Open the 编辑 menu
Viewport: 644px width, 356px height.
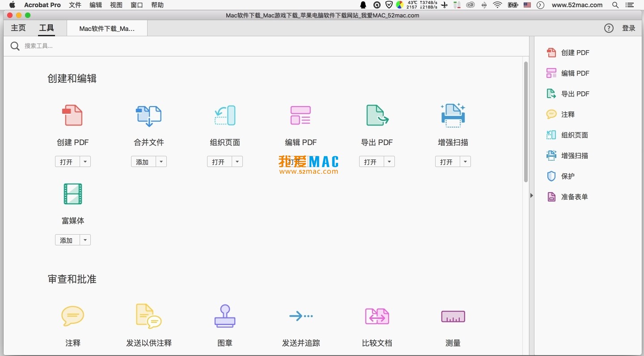[x=96, y=5]
